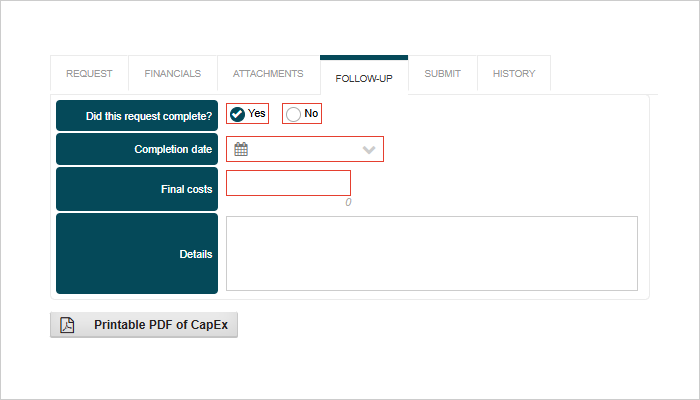Select the FOLLOW-UP tab

point(364,78)
